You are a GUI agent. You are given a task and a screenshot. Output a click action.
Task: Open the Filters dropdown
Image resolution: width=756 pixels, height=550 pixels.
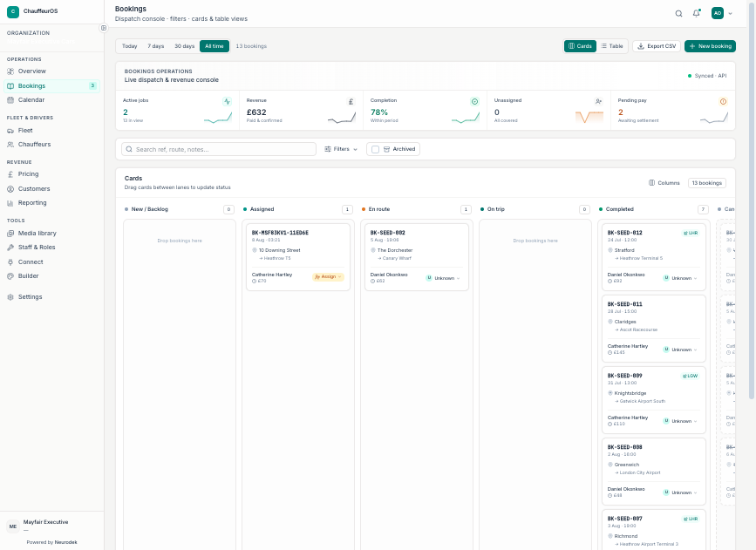(341, 149)
